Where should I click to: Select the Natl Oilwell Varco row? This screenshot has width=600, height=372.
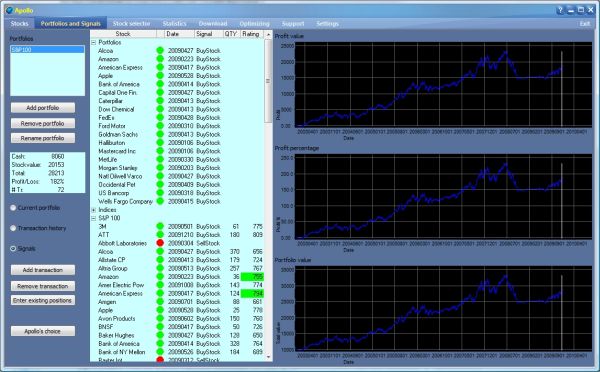point(177,176)
